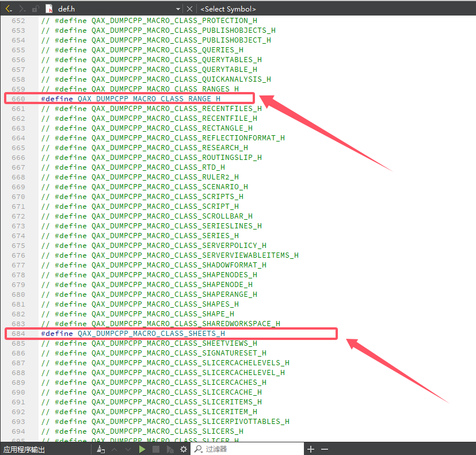This screenshot has width=476, height=455.
Task: Click the CLASS_SHADOWFORMAT_H line
Action: click(154, 265)
